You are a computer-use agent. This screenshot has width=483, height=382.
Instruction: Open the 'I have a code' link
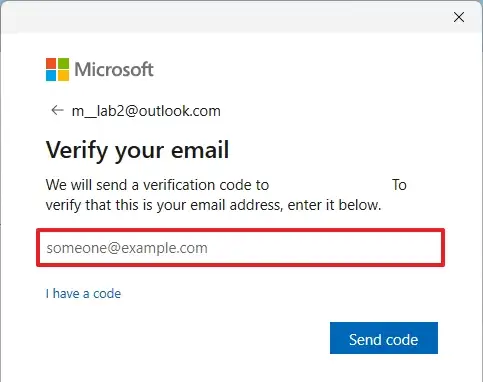(83, 294)
